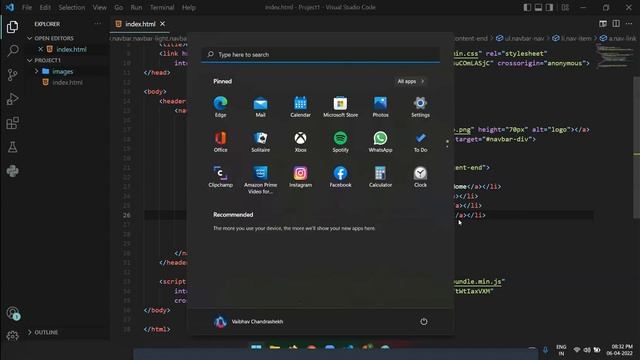Viewport: 640px width, 360px height.
Task: Open the Calendar app
Action: click(300, 107)
